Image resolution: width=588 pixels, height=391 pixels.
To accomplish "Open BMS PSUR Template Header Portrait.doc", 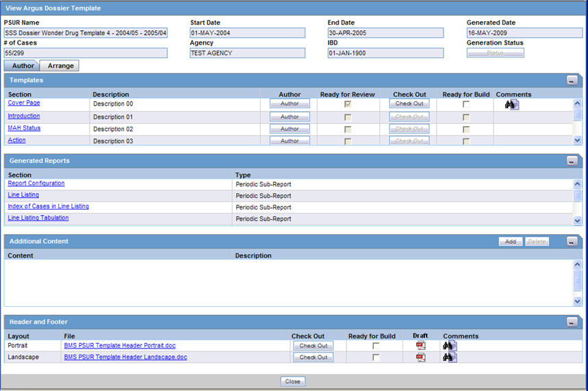I will point(120,345).
